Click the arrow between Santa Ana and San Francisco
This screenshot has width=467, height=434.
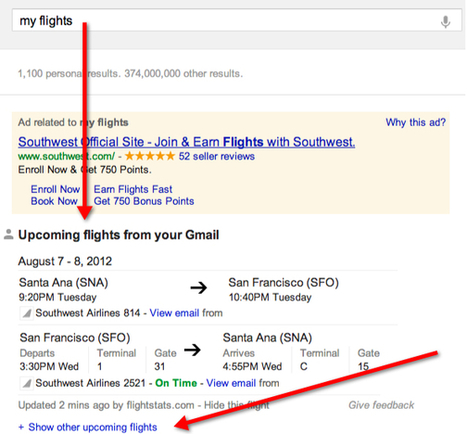pos(199,288)
